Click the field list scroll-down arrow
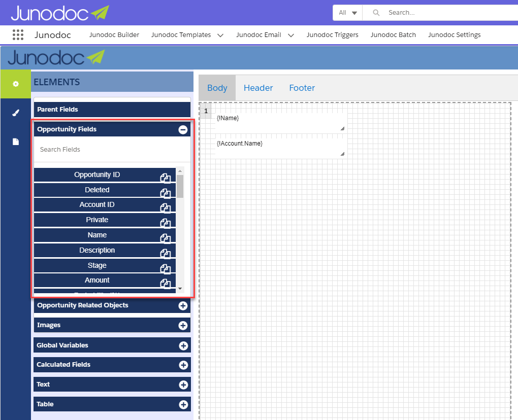The width and height of the screenshot is (518, 420). tap(180, 289)
